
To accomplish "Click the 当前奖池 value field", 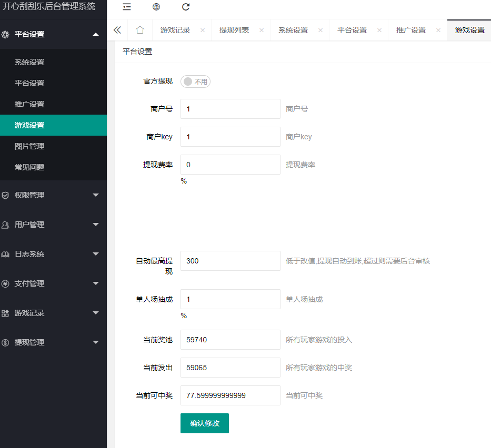I will click(x=230, y=339).
